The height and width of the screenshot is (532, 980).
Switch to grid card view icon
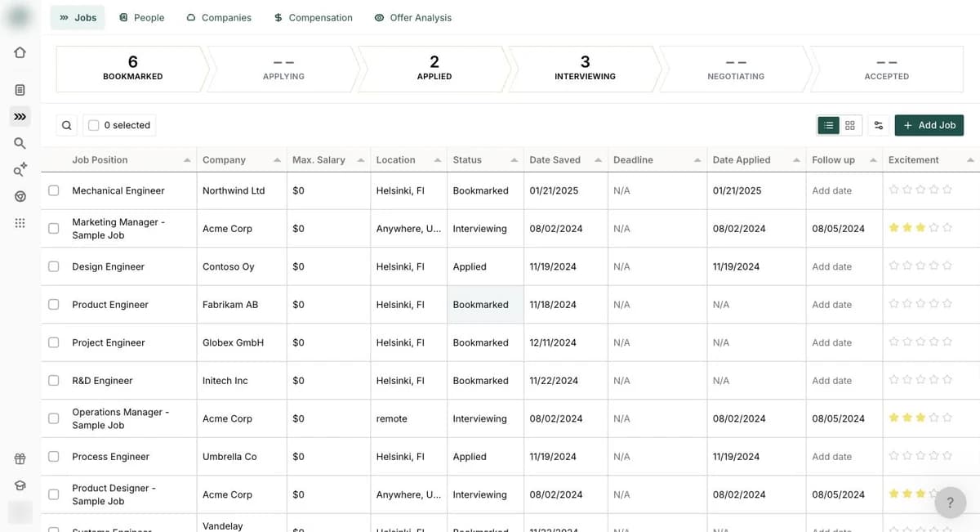(850, 125)
